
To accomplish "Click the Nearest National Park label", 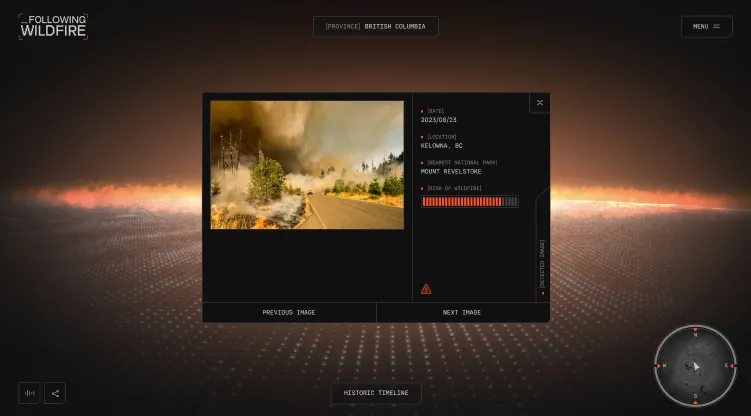I will point(462,163).
